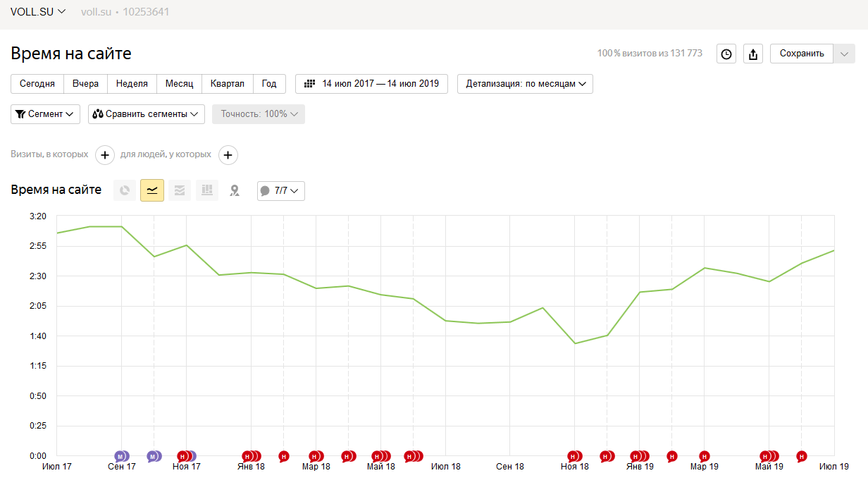The image size is (868, 485).
Task: Switch chart to pie view
Action: [x=125, y=190]
